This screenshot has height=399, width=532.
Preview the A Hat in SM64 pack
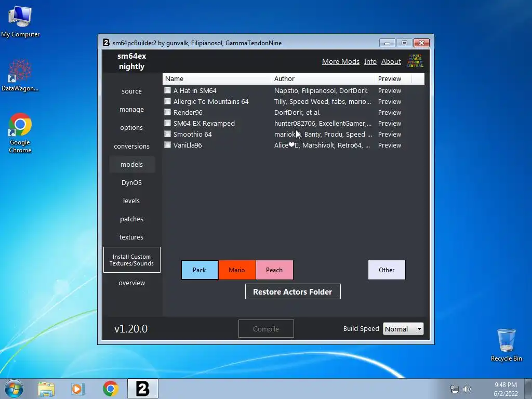click(390, 90)
